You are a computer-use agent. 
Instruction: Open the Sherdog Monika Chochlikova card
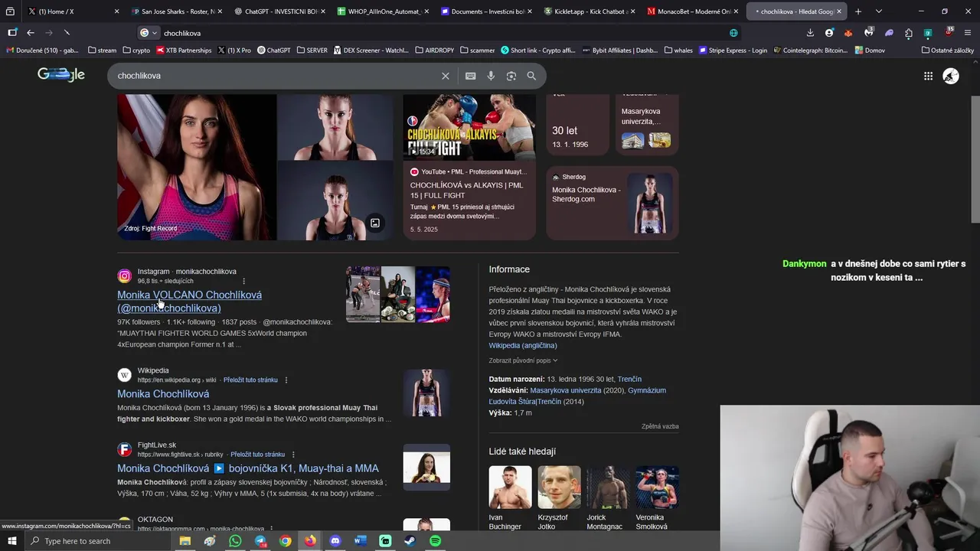click(612, 203)
